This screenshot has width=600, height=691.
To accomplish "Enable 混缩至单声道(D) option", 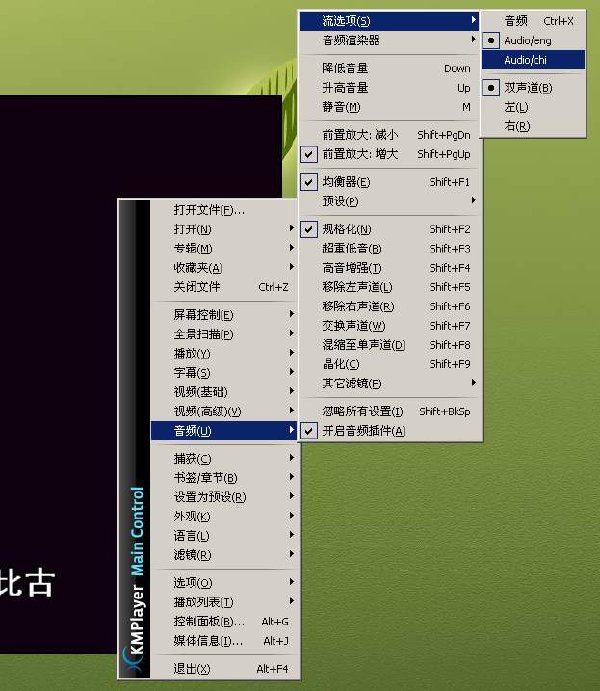I will click(x=390, y=345).
